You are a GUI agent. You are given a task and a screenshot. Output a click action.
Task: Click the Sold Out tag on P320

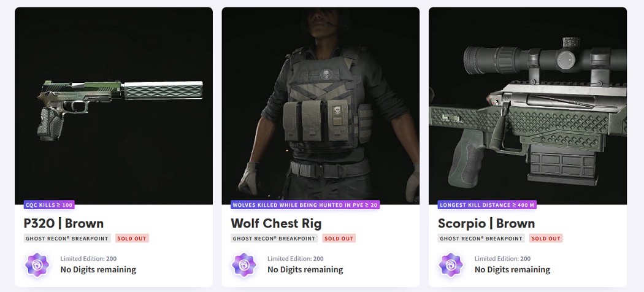(x=132, y=238)
